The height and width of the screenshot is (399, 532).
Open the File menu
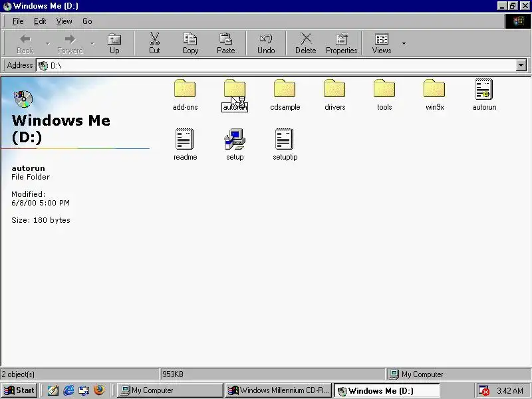point(18,21)
